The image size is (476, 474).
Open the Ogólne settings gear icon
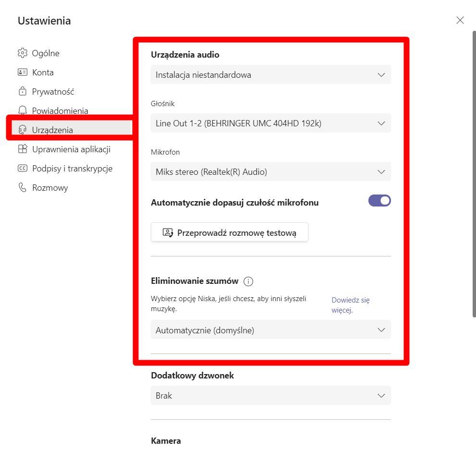23,53
